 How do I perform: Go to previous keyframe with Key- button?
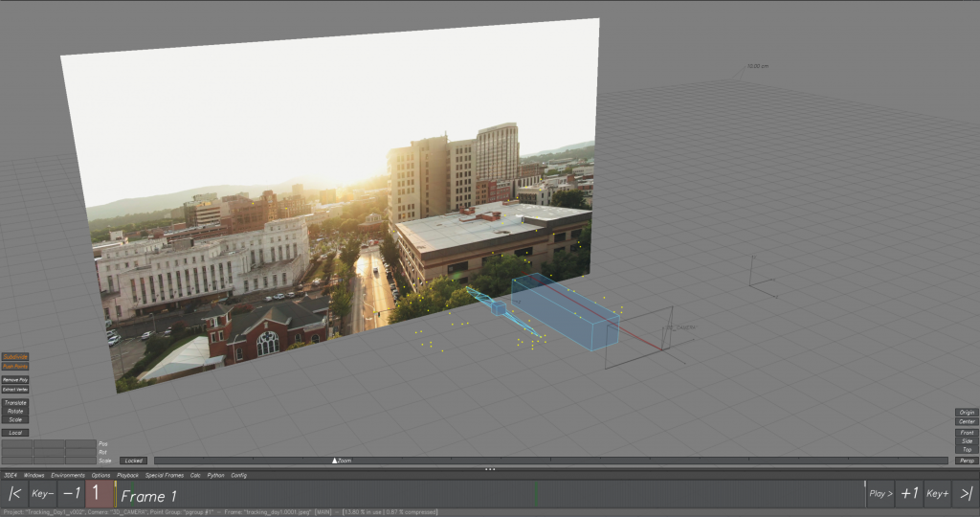(42, 494)
